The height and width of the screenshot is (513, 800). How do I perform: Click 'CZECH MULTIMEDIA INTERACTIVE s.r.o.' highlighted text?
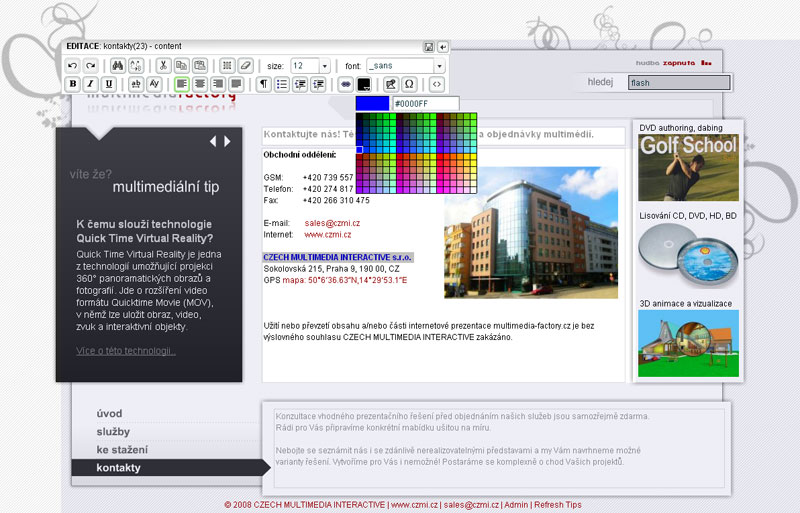point(337,257)
